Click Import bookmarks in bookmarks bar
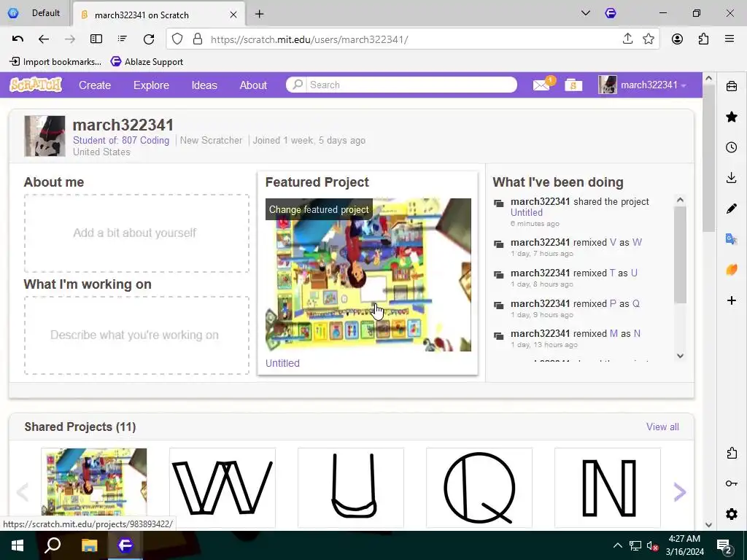The image size is (747, 560). 55,61
